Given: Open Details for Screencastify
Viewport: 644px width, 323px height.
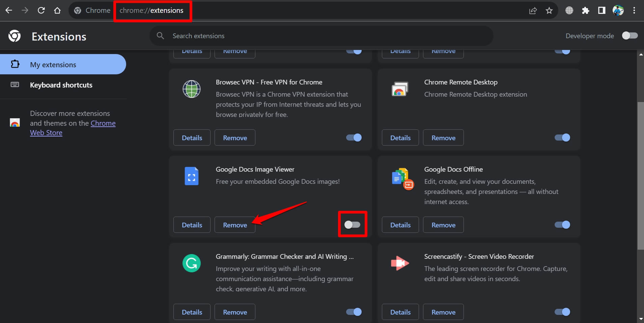Looking at the screenshot, I should click(x=400, y=312).
